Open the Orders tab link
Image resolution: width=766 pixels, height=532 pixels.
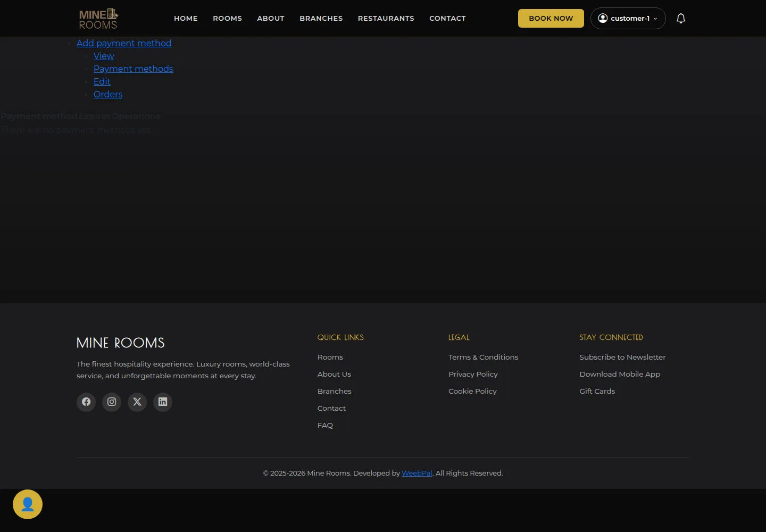(108, 94)
